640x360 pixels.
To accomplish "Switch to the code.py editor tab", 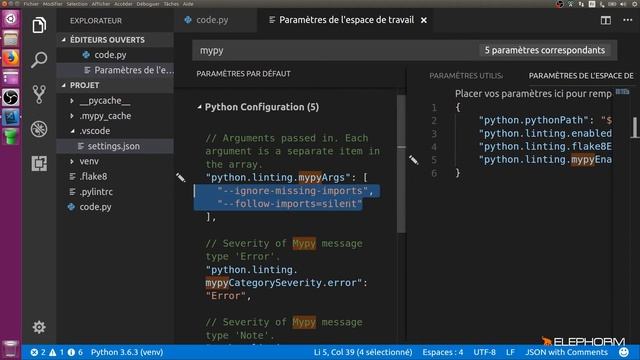I will pos(215,20).
